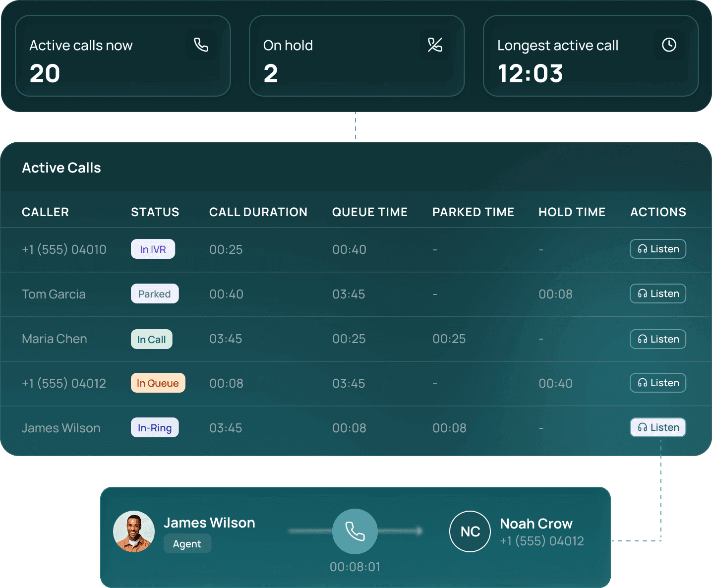Listen to Tom Garcia's parked call
Viewport: 712px width, 588px height.
(x=658, y=294)
